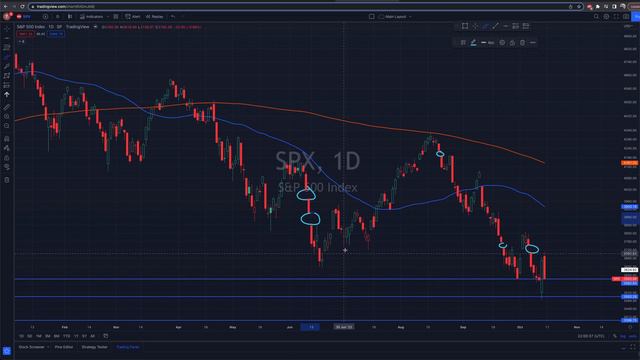
Task: Select trend line tool in left sidebar
Action: (7, 38)
